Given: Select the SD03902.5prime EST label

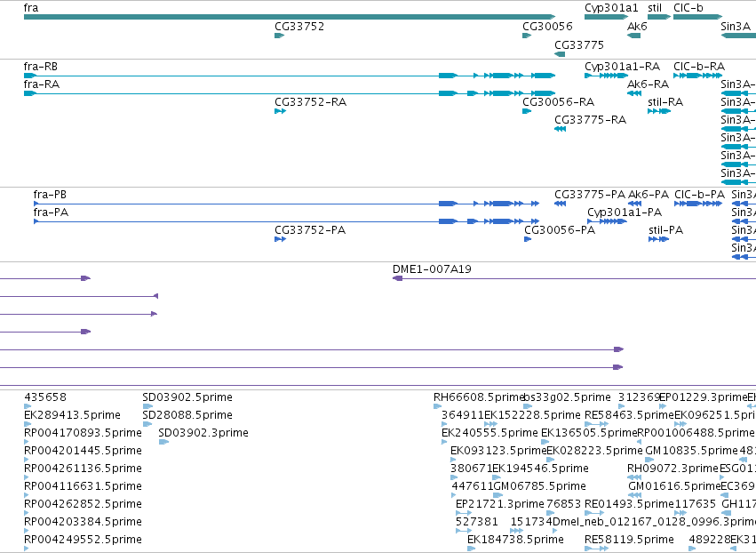Looking at the screenshot, I should click(187, 397).
